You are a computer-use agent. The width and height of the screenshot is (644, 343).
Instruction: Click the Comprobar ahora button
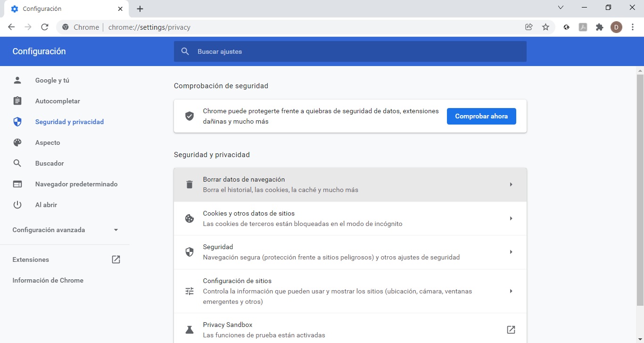(481, 116)
